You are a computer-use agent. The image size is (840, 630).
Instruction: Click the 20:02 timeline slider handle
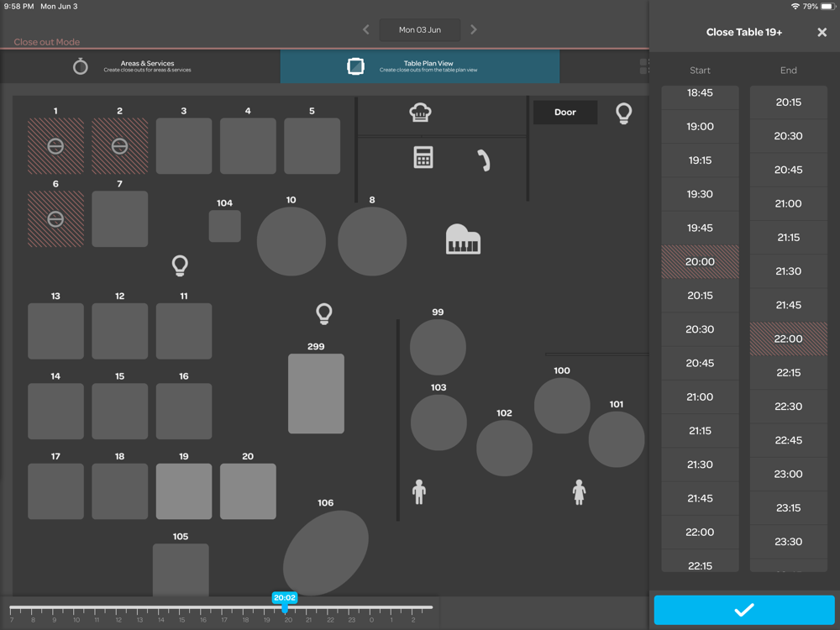[285, 600]
